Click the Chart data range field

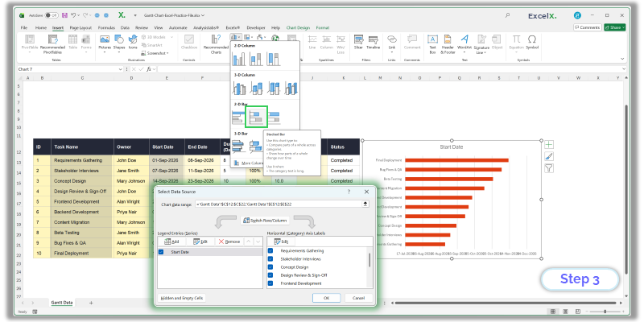tap(278, 204)
